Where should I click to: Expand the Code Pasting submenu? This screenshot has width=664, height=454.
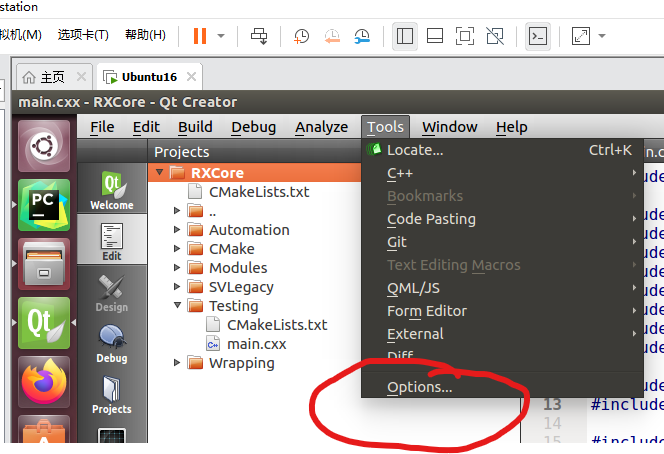click(502, 219)
